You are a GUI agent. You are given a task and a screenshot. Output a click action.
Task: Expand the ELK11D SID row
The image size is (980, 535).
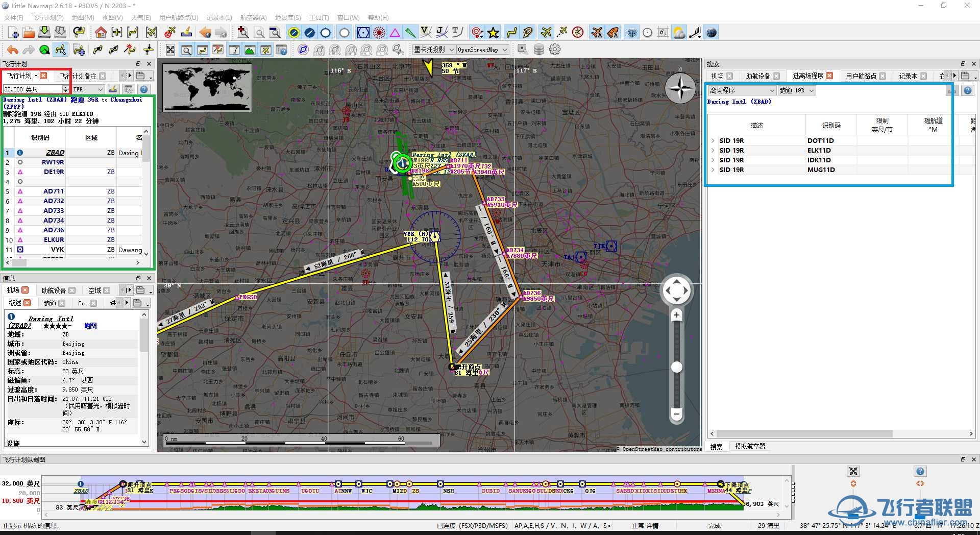pyautogui.click(x=713, y=150)
